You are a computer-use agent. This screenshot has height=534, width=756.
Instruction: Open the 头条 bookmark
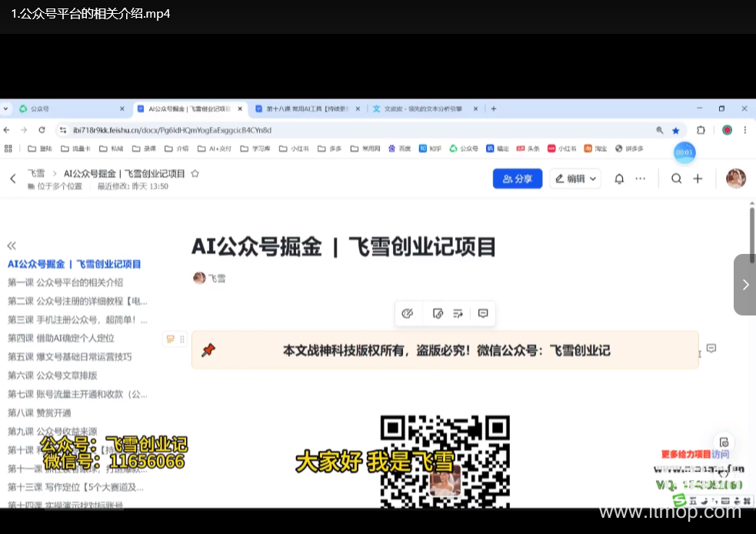pos(528,149)
